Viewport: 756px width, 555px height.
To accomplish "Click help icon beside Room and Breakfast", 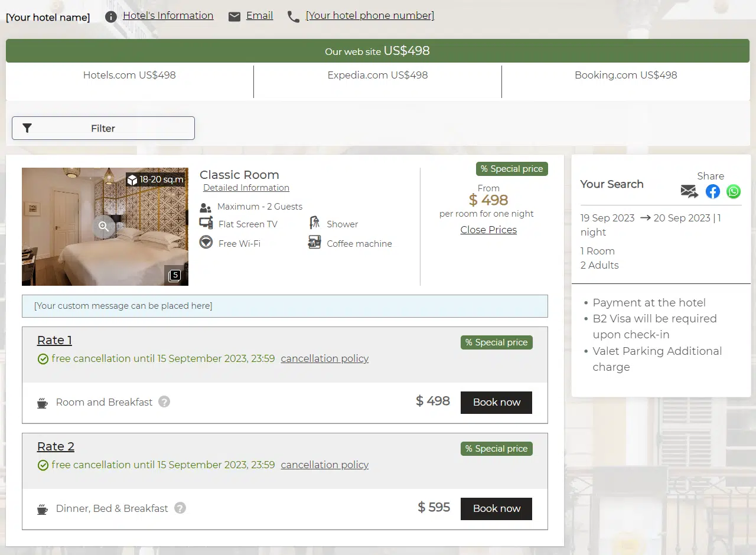I will coord(164,401).
